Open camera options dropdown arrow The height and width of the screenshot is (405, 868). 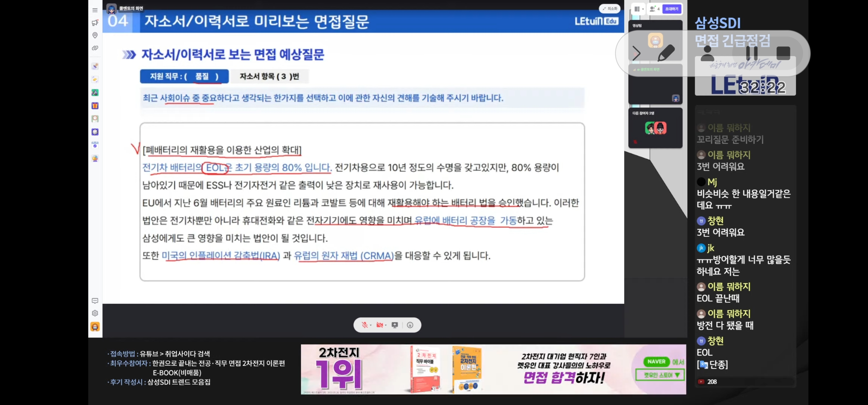(x=386, y=325)
